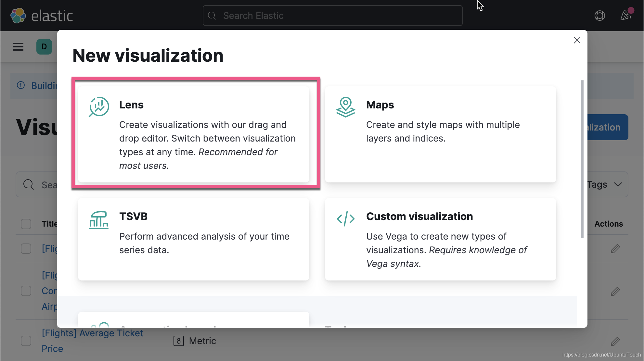The width and height of the screenshot is (644, 361).
Task: Click the D space avatar
Action: tap(44, 47)
